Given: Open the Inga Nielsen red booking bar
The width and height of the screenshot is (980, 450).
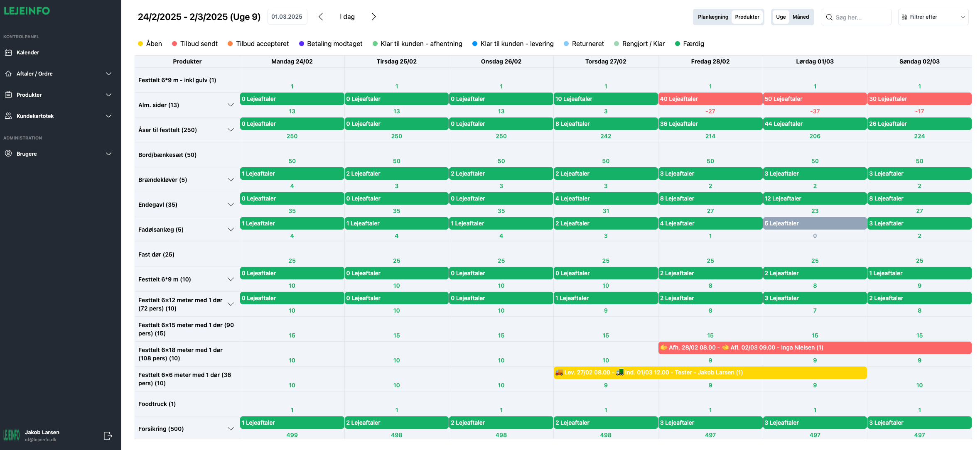Looking at the screenshot, I should (815, 347).
